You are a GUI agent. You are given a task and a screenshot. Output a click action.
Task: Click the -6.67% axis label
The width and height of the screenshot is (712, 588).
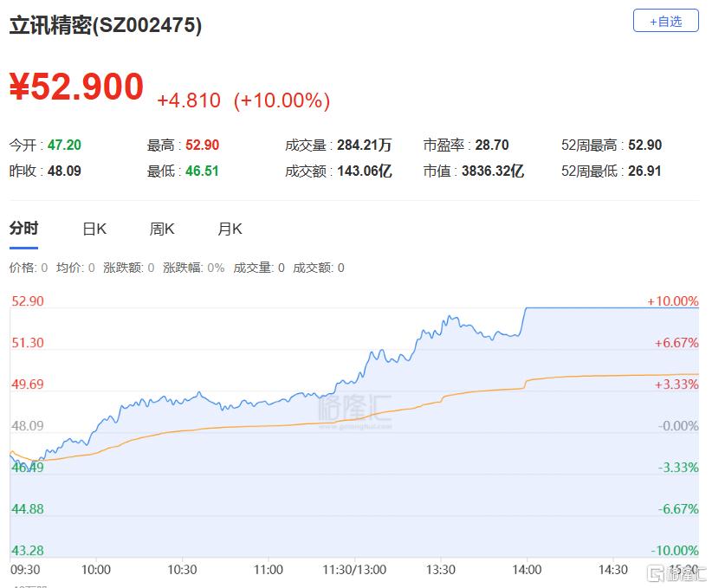(678, 509)
